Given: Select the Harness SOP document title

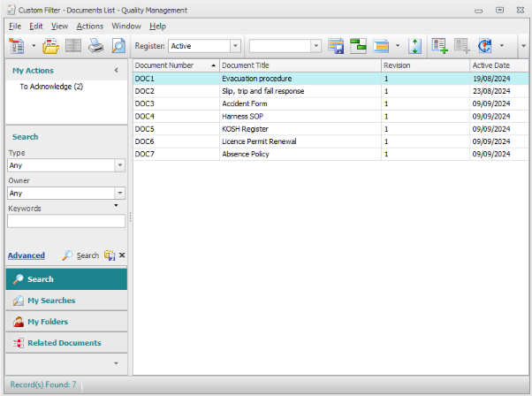Looking at the screenshot, I should pyautogui.click(x=243, y=116).
